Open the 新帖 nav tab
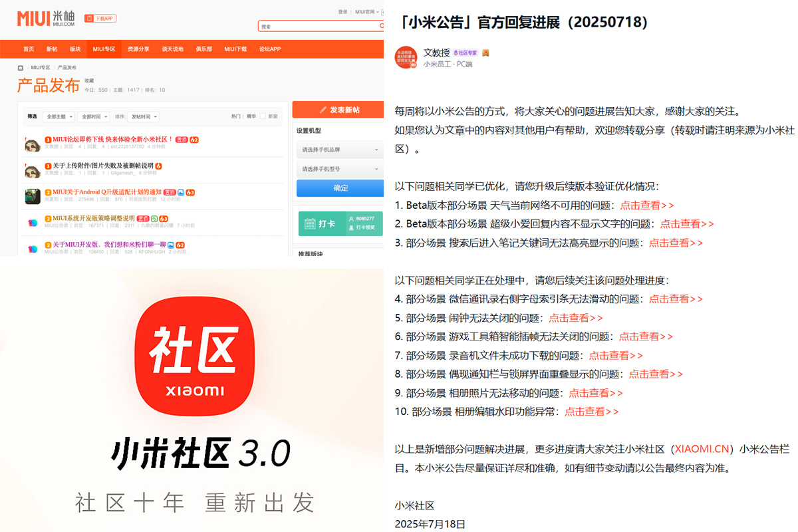798x532 pixels. point(52,49)
